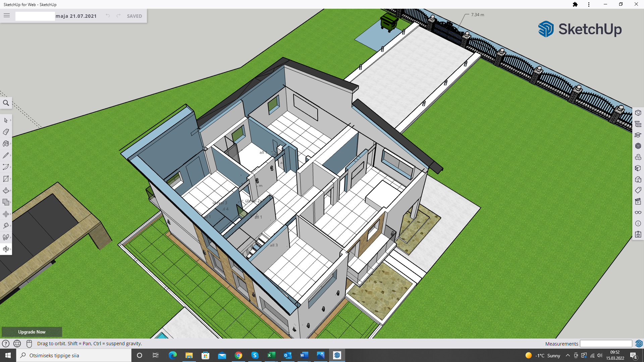Open the hamburger main menu

(7, 16)
